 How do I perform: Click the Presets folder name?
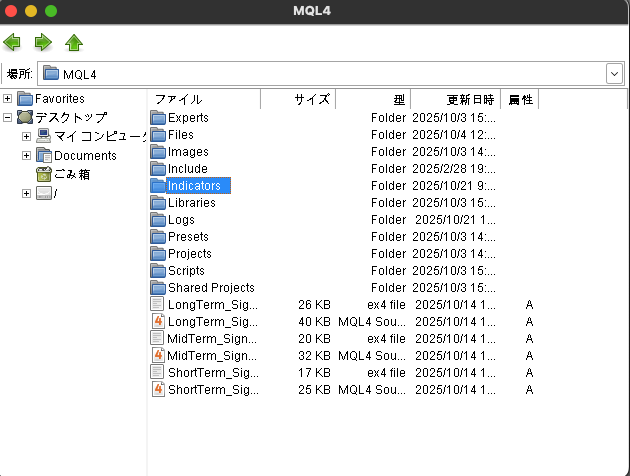188,237
